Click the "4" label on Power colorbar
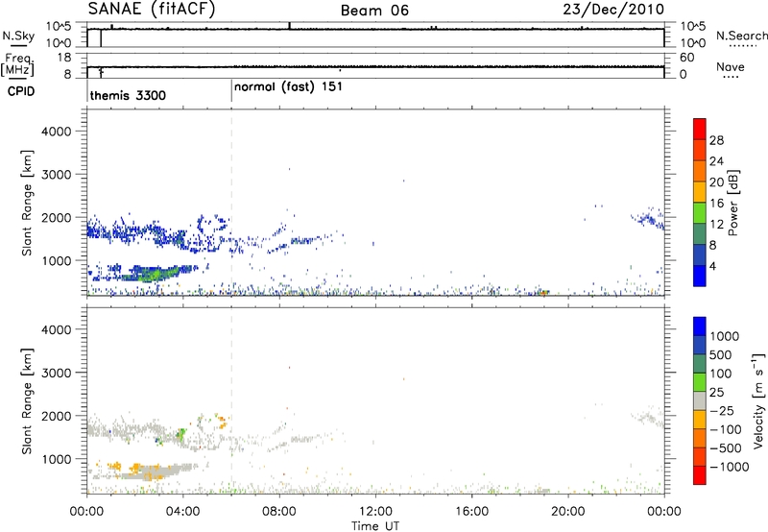This screenshot has height=532, width=768. pyautogui.click(x=713, y=267)
